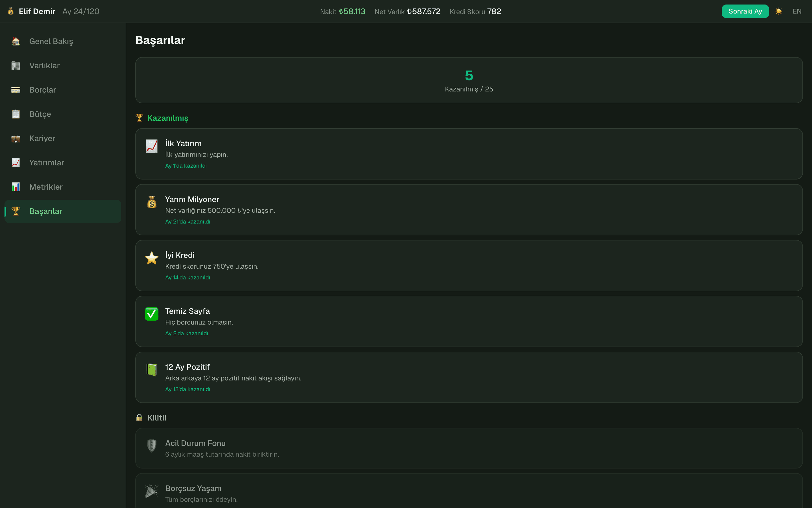Open Metrikler from the sidebar
The height and width of the screenshot is (508, 812).
coord(63,187)
